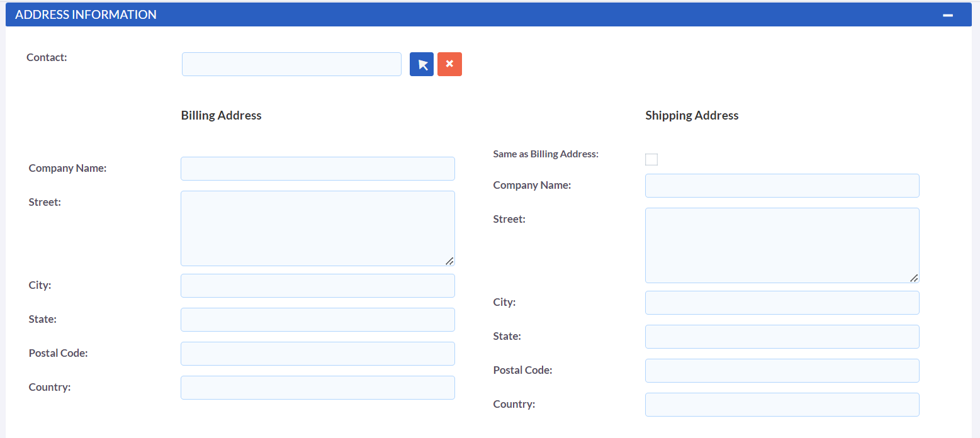The width and height of the screenshot is (980, 438).
Task: Clear the contact with the red X icon
Action: pyautogui.click(x=449, y=64)
